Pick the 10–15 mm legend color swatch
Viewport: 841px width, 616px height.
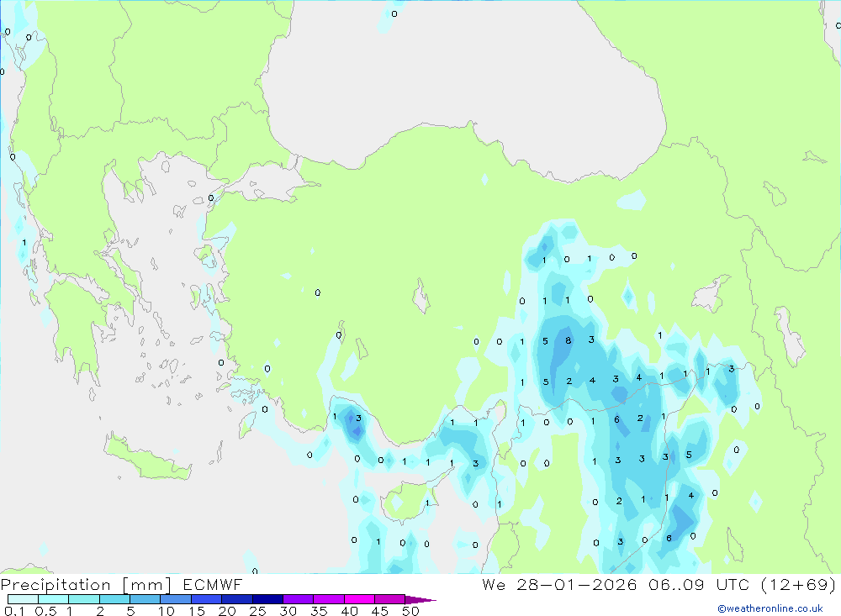coord(176,599)
